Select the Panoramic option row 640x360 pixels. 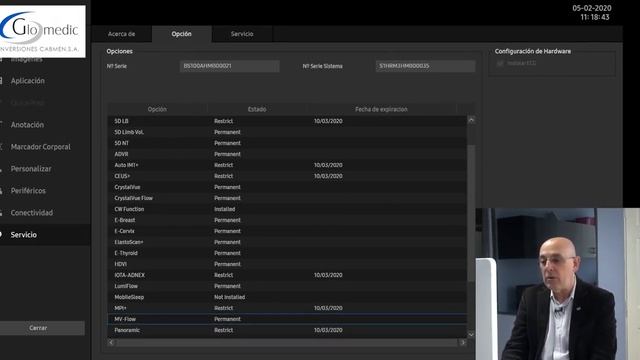[287, 331]
